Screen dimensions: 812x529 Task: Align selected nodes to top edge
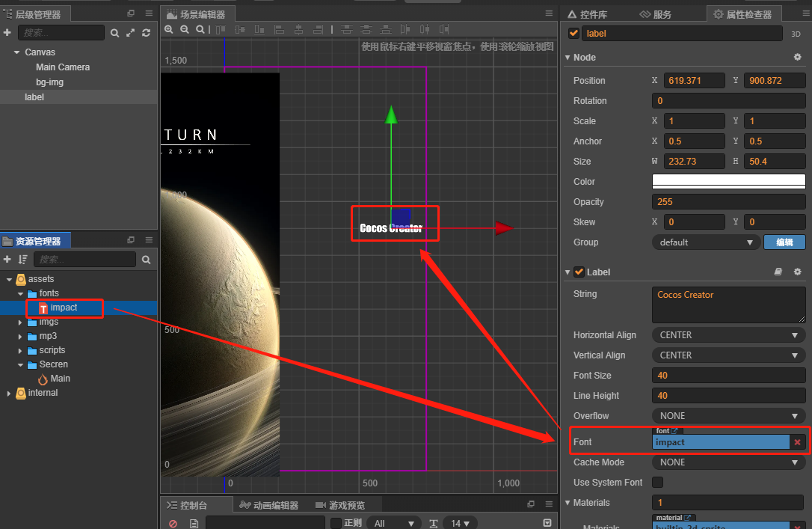pyautogui.click(x=221, y=29)
